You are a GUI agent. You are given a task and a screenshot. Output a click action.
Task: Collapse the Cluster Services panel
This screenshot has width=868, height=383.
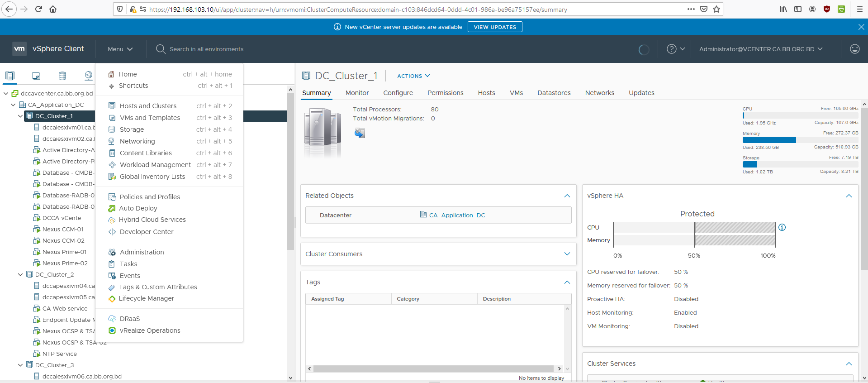point(849,364)
